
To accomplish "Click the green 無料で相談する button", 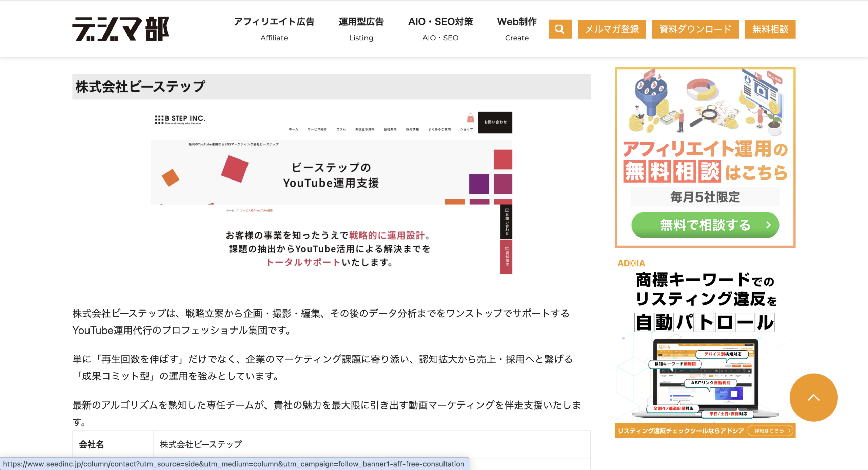I will coord(705,225).
